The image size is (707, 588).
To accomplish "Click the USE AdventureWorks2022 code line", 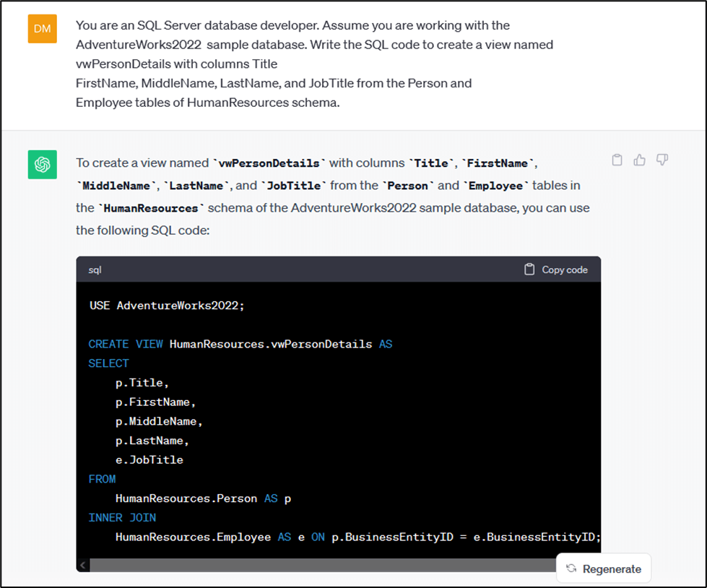I will click(x=167, y=306).
